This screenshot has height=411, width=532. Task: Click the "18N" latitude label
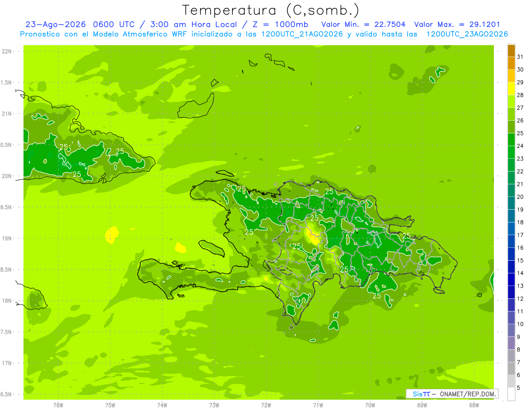(7, 301)
